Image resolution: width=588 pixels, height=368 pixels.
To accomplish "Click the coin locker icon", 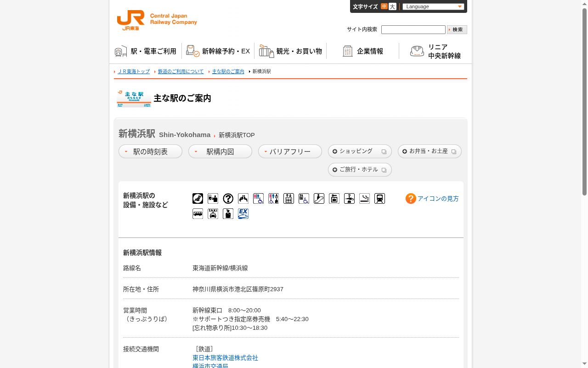I will (334, 199).
